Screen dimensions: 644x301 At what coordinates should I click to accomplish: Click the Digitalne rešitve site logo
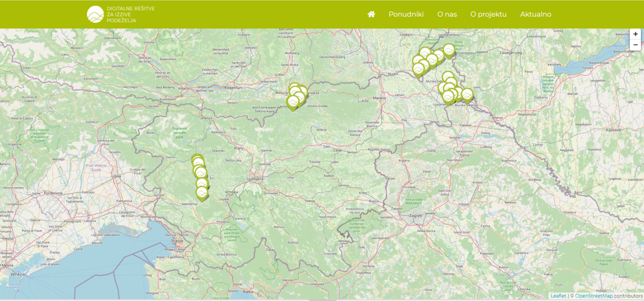click(x=121, y=14)
